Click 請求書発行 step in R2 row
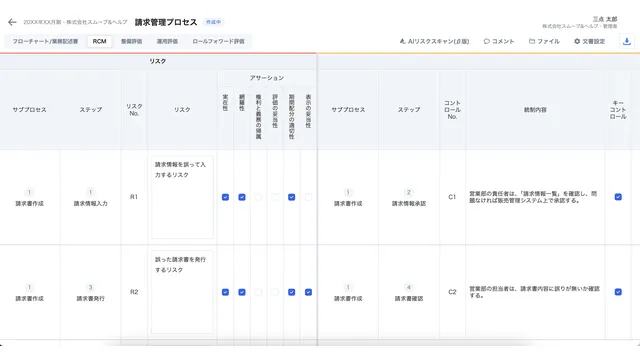The image size is (640, 360). tap(91, 298)
